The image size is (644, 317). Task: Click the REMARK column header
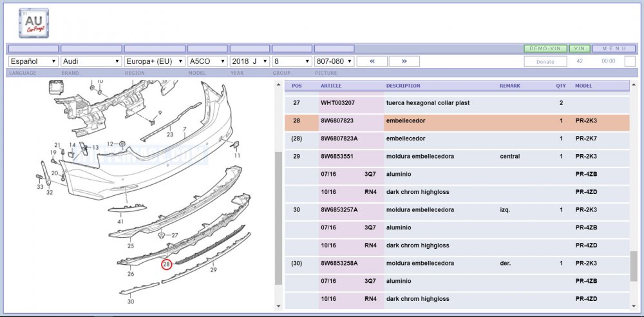[x=509, y=86]
